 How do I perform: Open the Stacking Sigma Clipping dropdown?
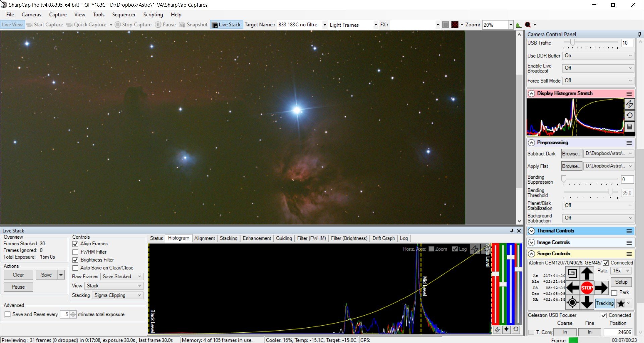coord(117,295)
